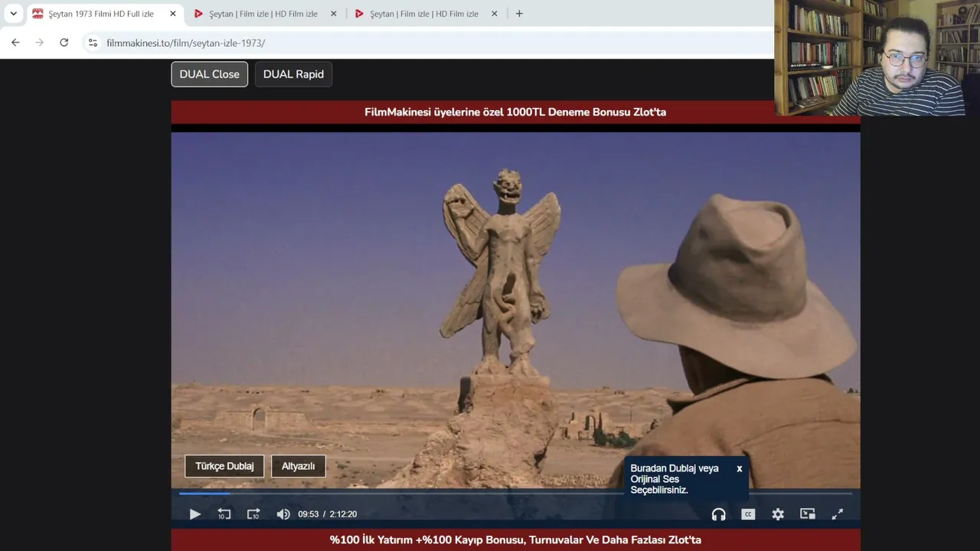The image size is (980, 551).
Task: Seek along the video progress bar
Action: (515, 494)
